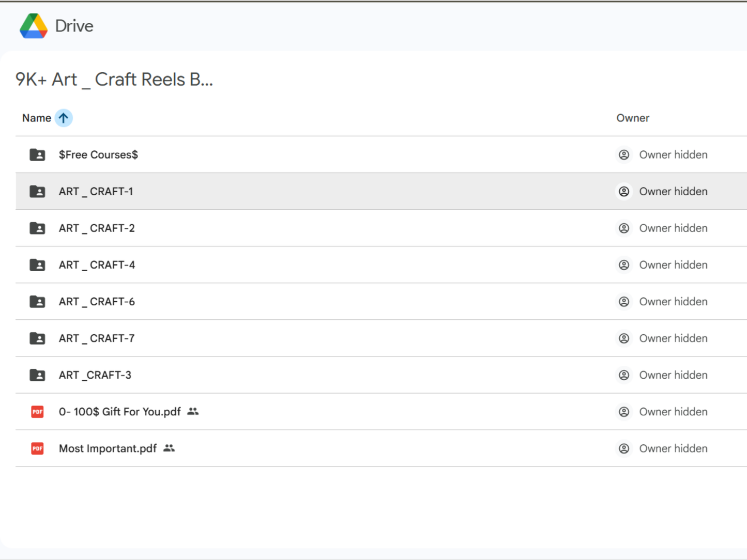Click PDF icon of Most Important.pdf
The image size is (747, 560).
click(x=37, y=448)
